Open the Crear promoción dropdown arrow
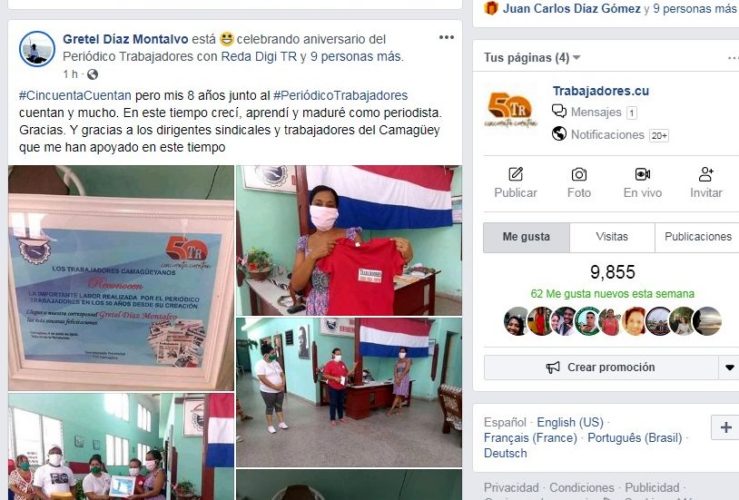Screen dimensions: 739x500 click(x=729, y=367)
